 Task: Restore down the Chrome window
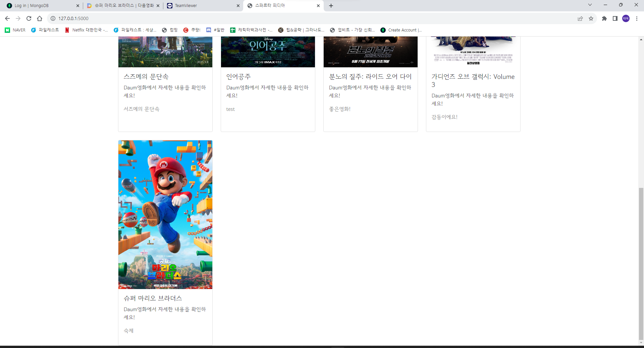point(621,5)
